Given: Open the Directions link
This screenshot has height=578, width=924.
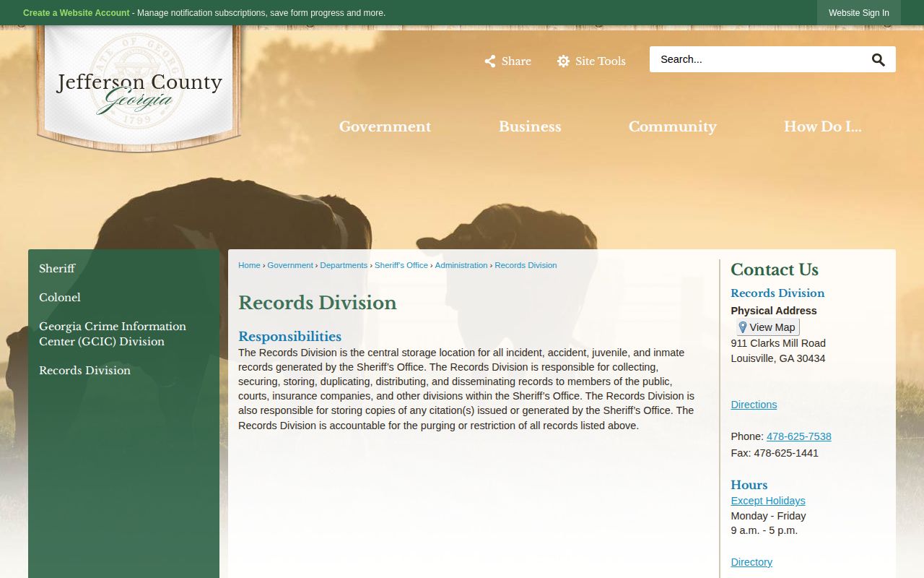Looking at the screenshot, I should (754, 405).
